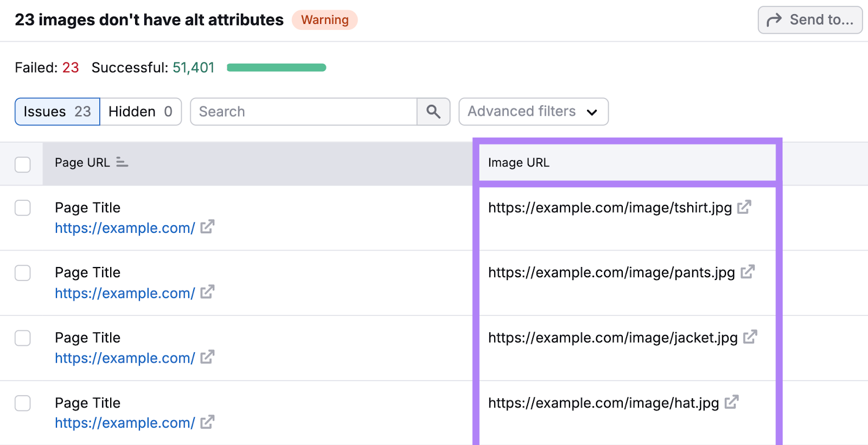Viewport: 868px width, 445px height.
Task: Check the fourth row checkbox
Action: pos(23,403)
